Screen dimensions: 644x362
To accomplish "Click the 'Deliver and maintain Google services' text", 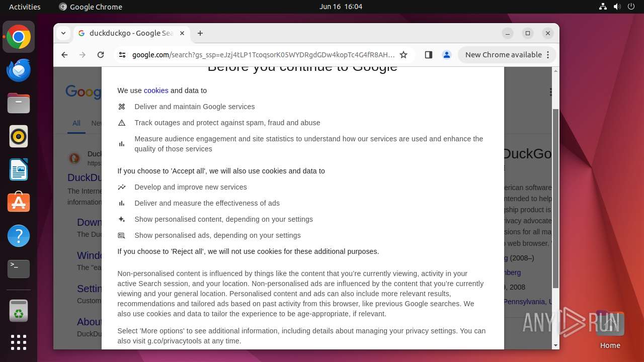I will (x=195, y=107).
